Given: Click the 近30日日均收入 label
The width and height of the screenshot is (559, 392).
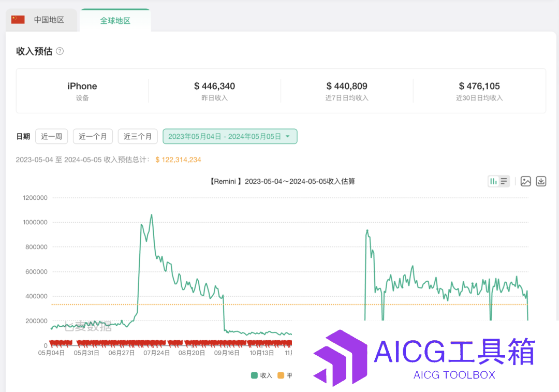Looking at the screenshot, I should (x=479, y=98).
